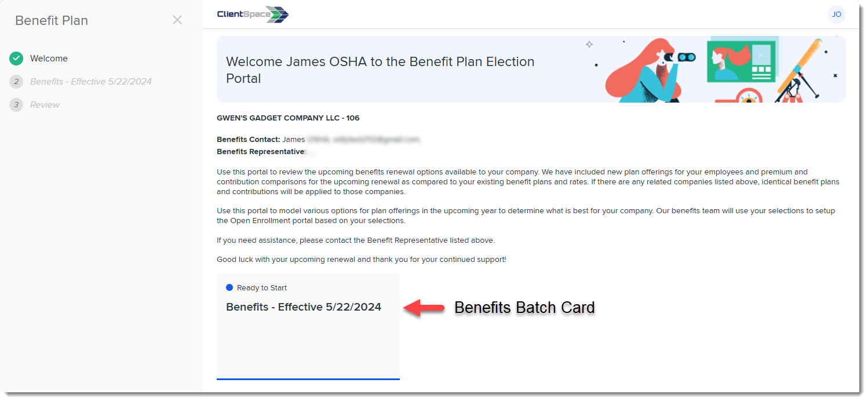Open the JO user avatar menu
The width and height of the screenshot is (868, 401).
coord(836,14)
